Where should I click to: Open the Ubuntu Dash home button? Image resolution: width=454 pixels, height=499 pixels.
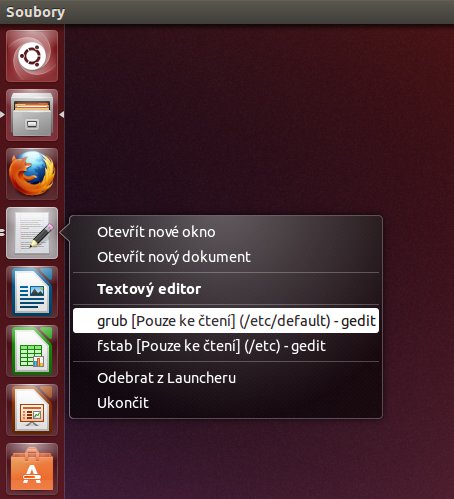(x=32, y=56)
